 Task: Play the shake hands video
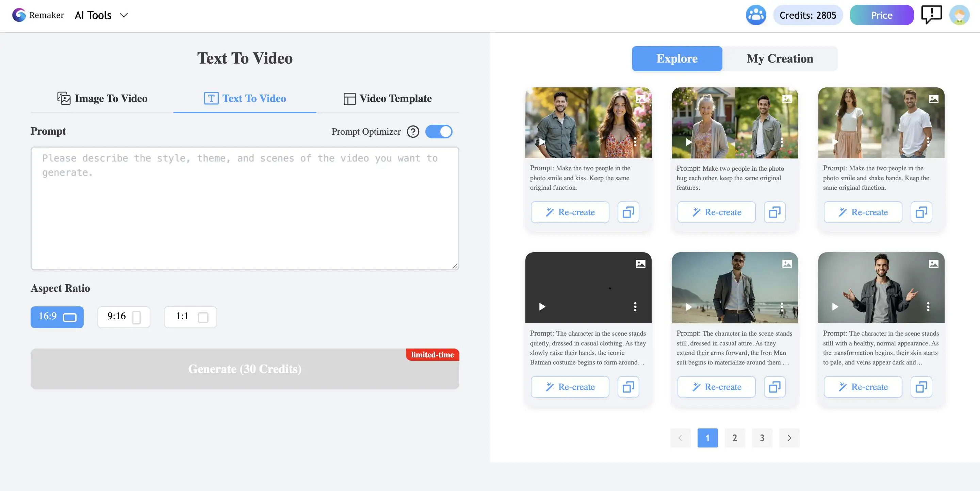(835, 142)
